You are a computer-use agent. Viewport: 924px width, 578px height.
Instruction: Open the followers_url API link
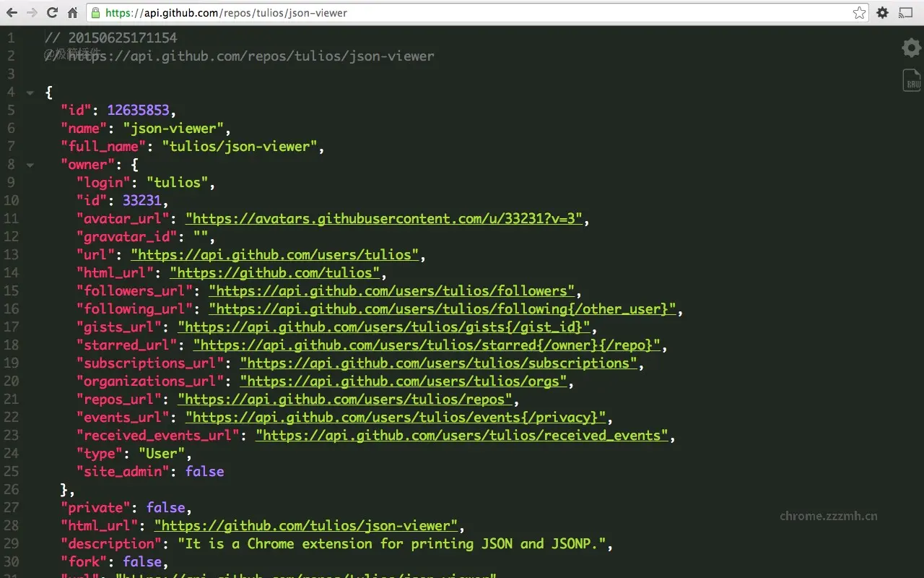(x=392, y=290)
